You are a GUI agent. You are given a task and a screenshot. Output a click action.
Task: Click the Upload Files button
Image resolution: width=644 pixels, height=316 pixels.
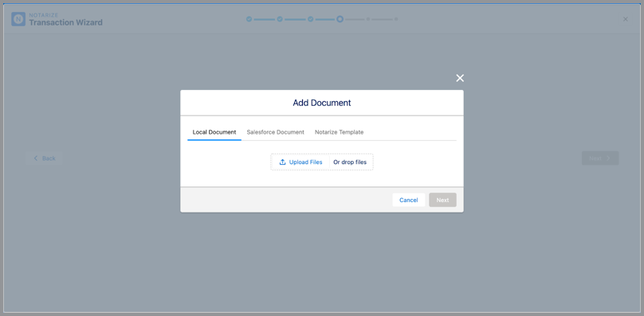pos(300,162)
